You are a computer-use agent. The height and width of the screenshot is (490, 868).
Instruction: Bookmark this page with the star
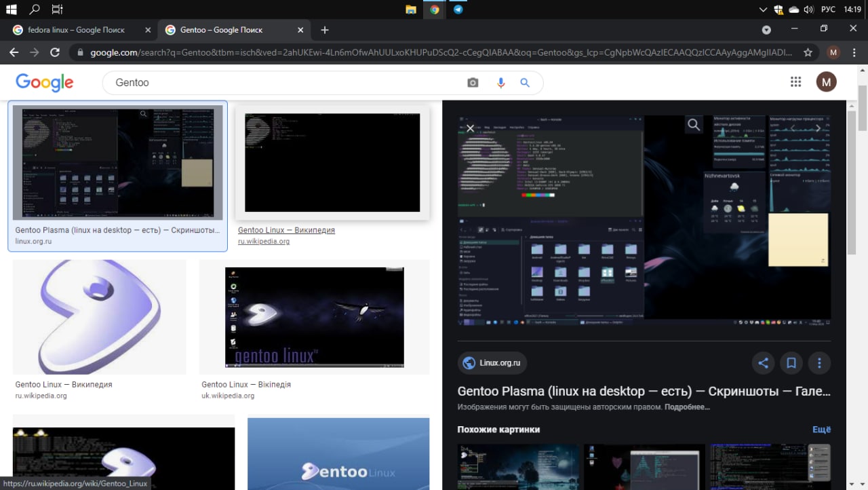pos(808,52)
